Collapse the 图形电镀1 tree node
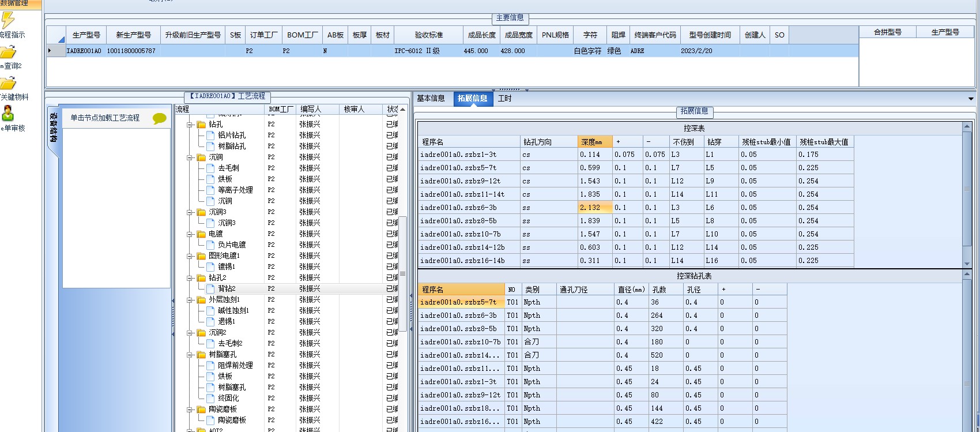980x432 pixels. [x=189, y=256]
